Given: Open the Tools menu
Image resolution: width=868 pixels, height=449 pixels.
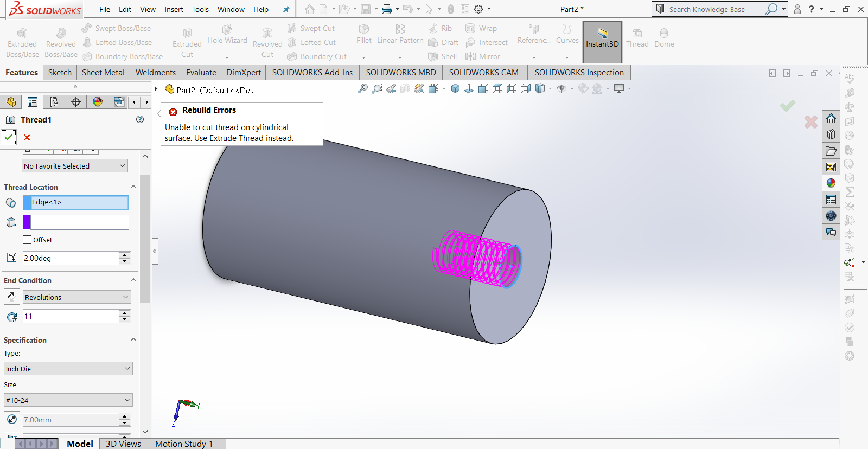Looking at the screenshot, I should (200, 9).
